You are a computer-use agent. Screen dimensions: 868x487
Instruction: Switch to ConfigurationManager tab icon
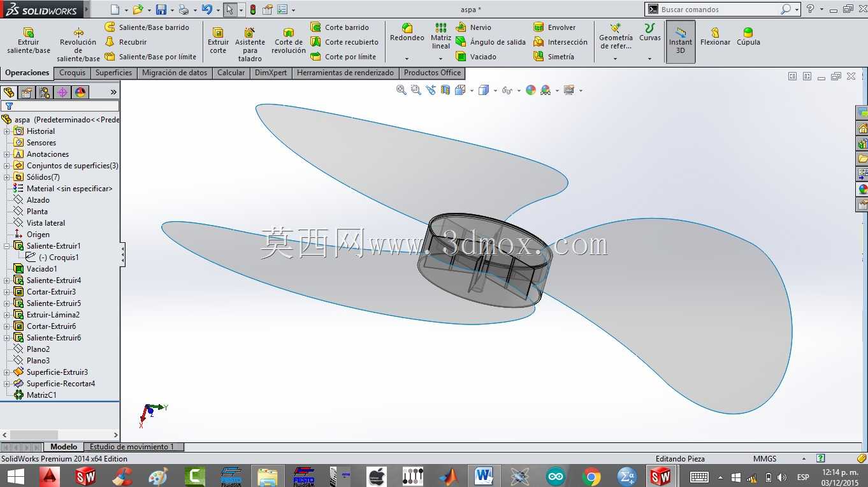(45, 92)
